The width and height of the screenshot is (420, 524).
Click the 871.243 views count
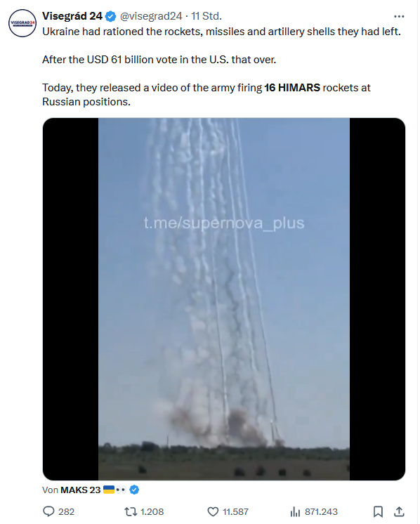[x=321, y=511]
